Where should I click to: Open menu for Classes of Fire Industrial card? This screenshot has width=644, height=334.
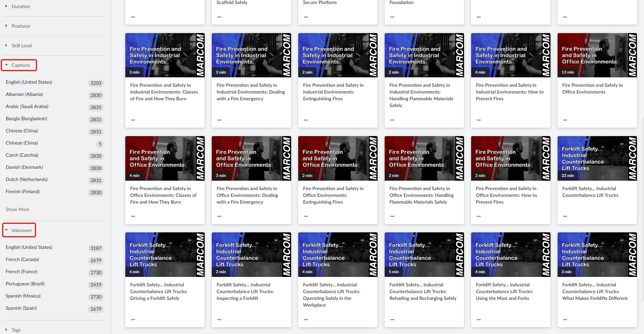tap(133, 120)
